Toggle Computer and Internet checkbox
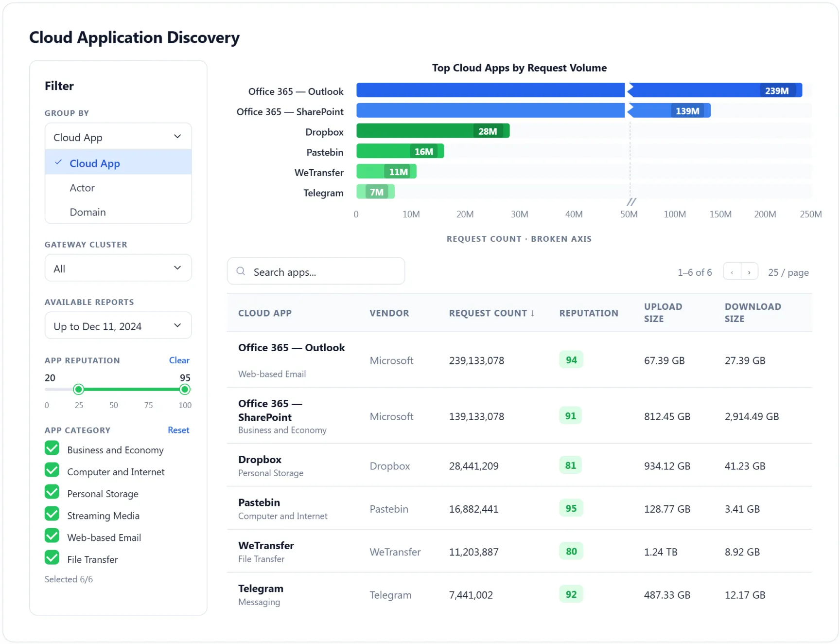The image size is (840, 644). coord(52,470)
